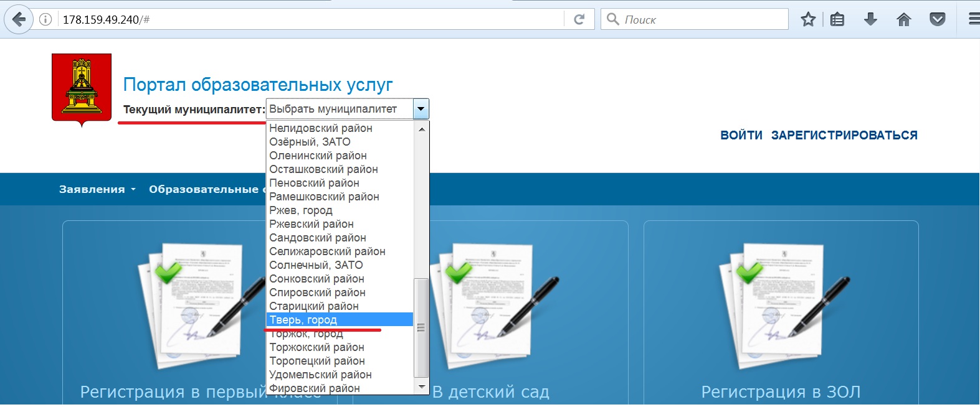Click the dropdown list scrollbar thumb
Viewport: 980px width, 407px height.
pos(421,327)
